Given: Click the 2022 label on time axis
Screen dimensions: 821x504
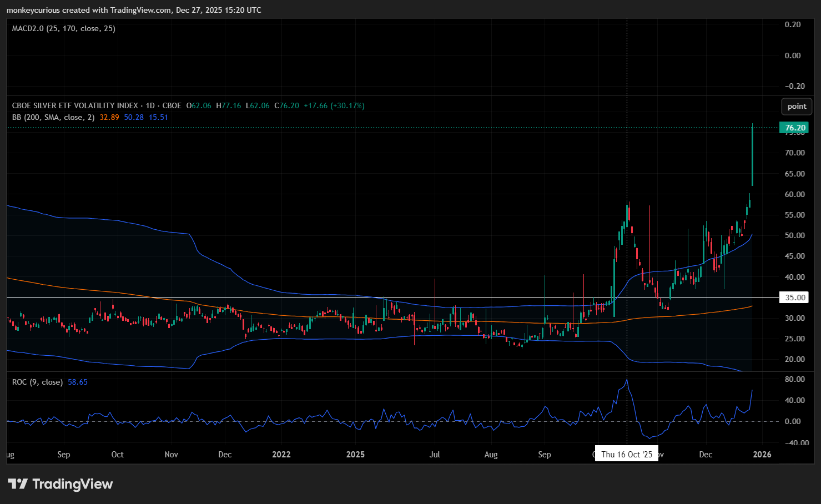Looking at the screenshot, I should (281, 454).
